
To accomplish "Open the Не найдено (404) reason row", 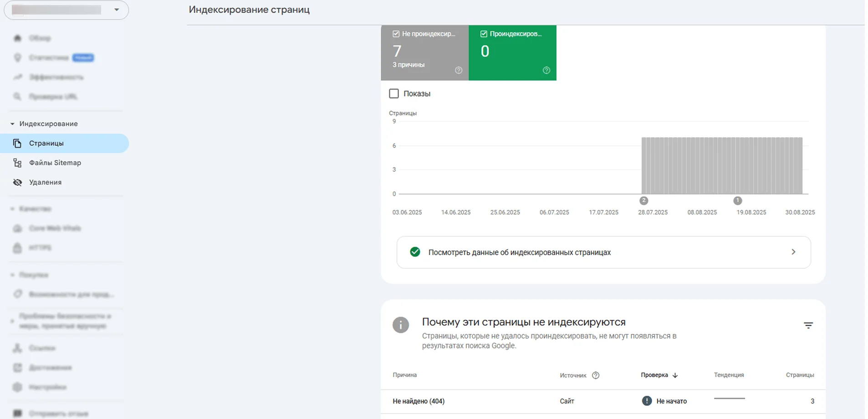I will (x=419, y=401).
